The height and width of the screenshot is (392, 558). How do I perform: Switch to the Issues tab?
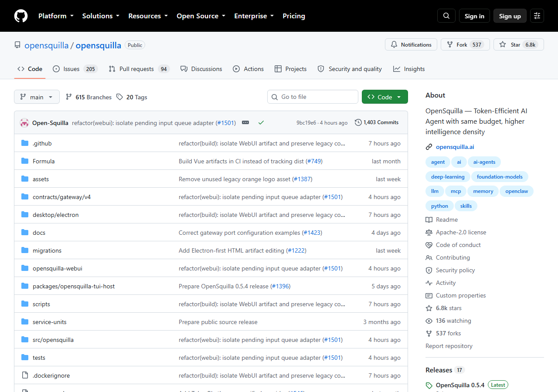[x=75, y=69]
